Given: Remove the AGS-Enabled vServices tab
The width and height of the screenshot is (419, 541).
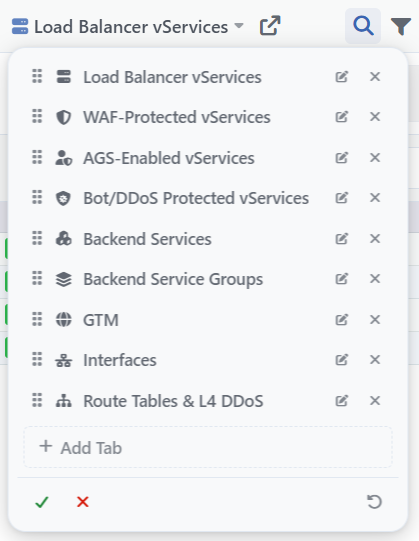Looking at the screenshot, I should click(x=375, y=158).
